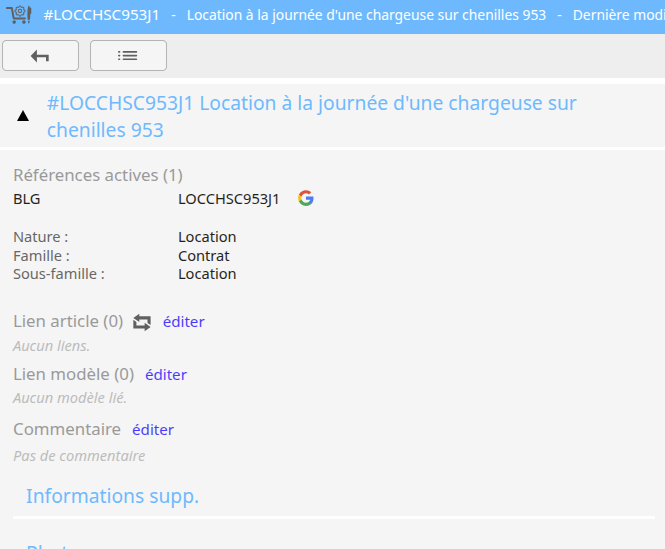Search the reference with the Google icon
This screenshot has height=549, width=665.
[306, 198]
